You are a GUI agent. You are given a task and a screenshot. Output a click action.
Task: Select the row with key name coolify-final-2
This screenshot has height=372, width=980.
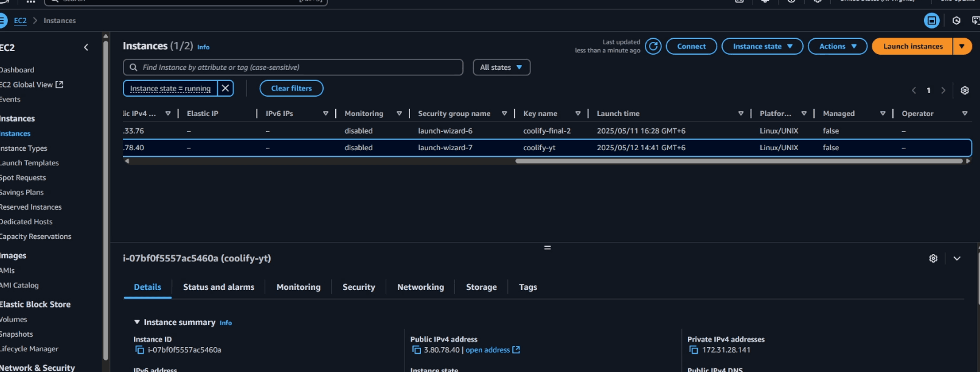pos(546,131)
